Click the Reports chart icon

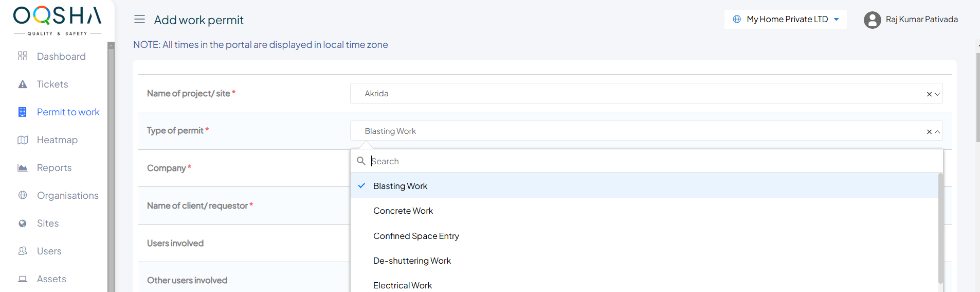23,168
